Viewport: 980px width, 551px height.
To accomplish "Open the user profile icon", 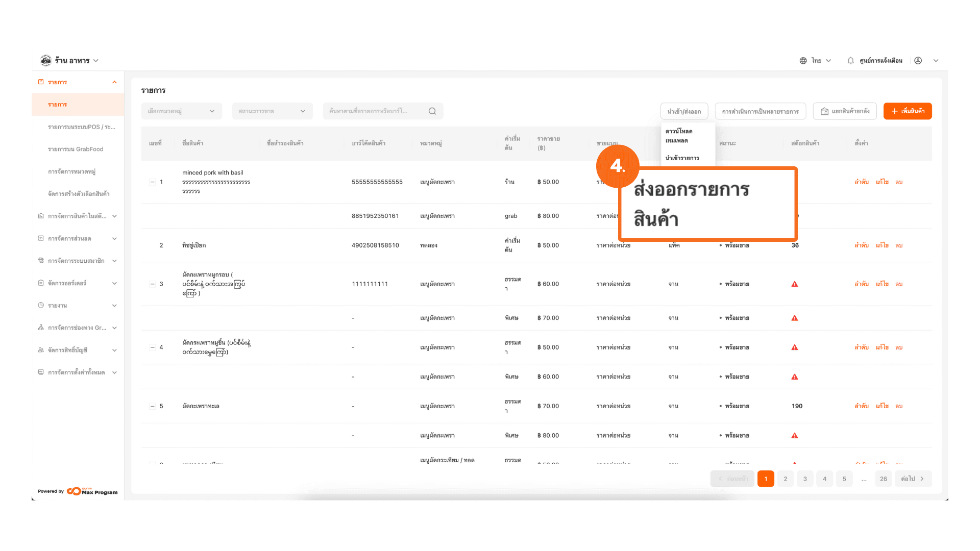I will point(918,61).
